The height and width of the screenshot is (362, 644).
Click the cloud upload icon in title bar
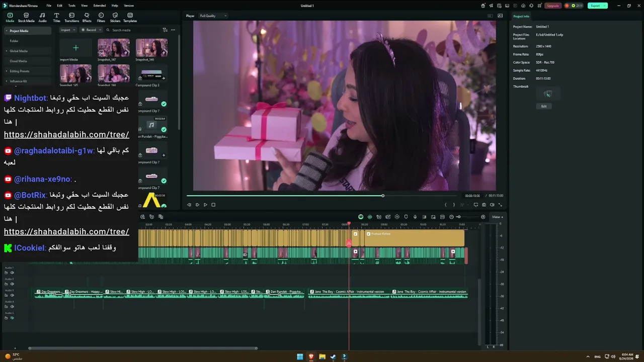click(x=524, y=6)
